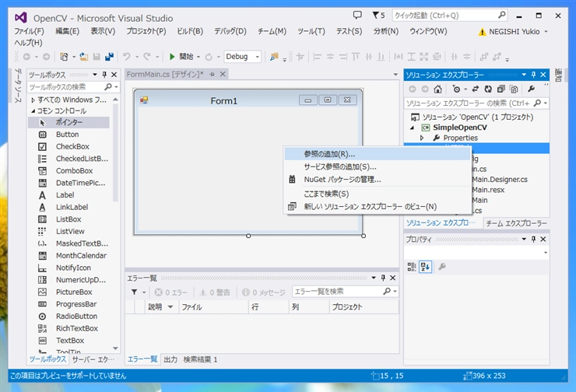Open the vertical Data Sources side tab
Image resolution: width=576 pixels, height=392 pixels.
pyautogui.click(x=18, y=86)
